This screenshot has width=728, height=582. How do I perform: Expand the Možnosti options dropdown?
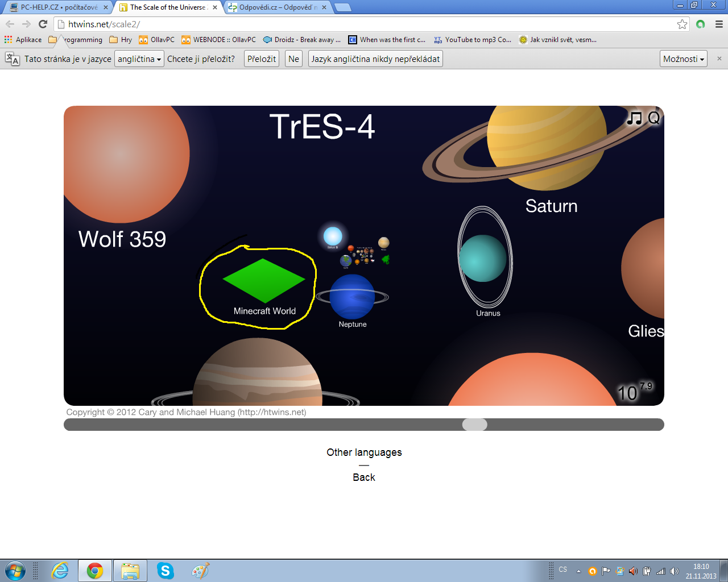[x=684, y=59]
